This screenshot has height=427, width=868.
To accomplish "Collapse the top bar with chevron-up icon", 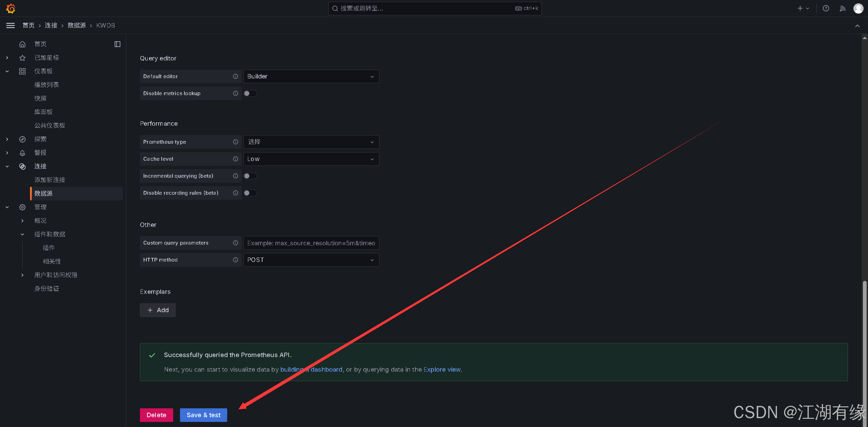I will [x=857, y=26].
